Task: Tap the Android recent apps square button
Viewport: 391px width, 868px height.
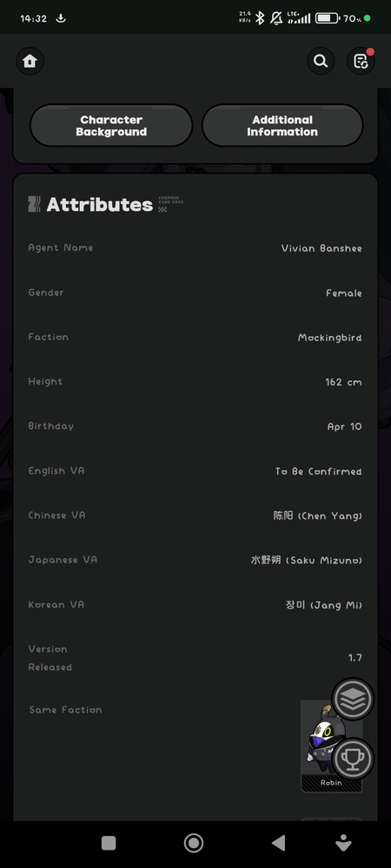Action: pos(109,843)
